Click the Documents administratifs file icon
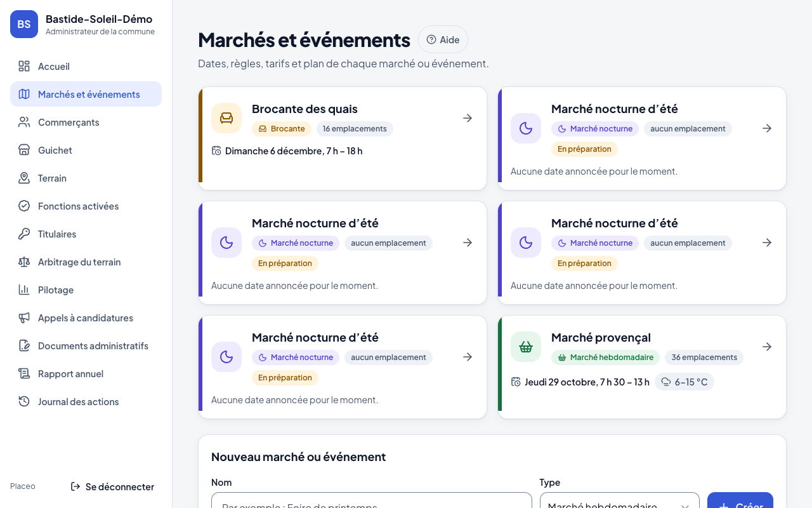 (24, 345)
